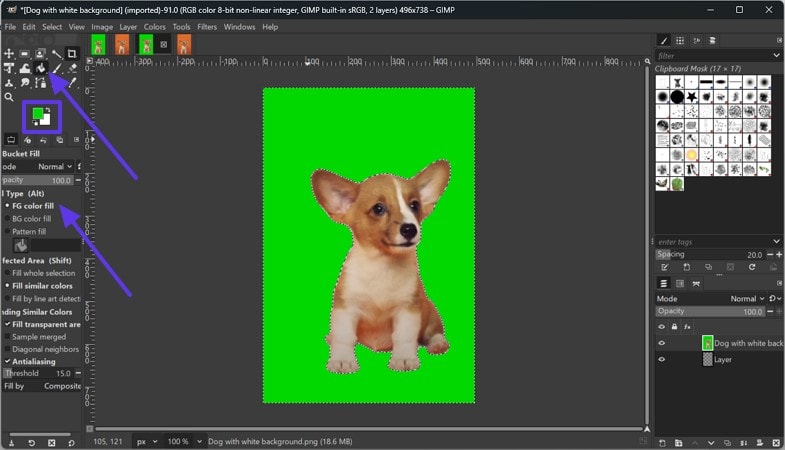785x450 pixels.
Task: Refresh the brushes list
Action: pos(752,267)
